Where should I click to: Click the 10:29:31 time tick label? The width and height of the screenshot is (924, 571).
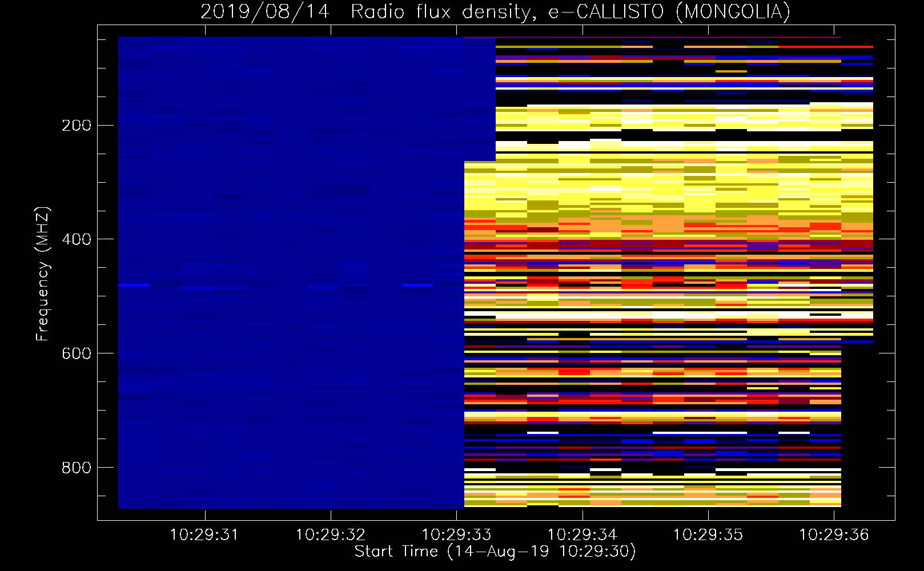click(x=204, y=535)
